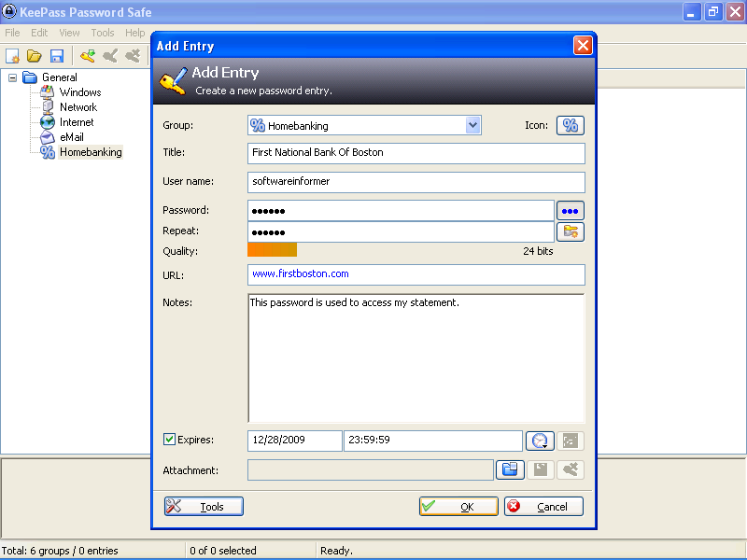Click the Save database floppy icon
747x560 pixels.
[x=57, y=56]
